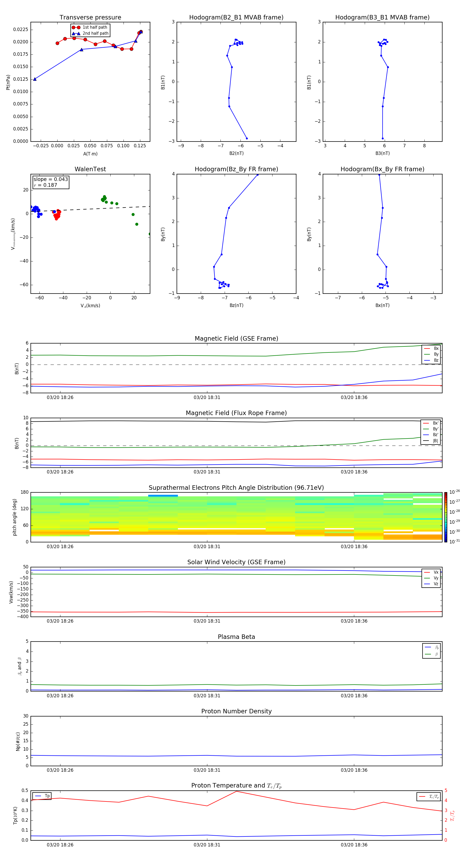Click the lowest blue triangle in Transverse pressure plot
This screenshot has height=868, width=473.
[x=35, y=79]
